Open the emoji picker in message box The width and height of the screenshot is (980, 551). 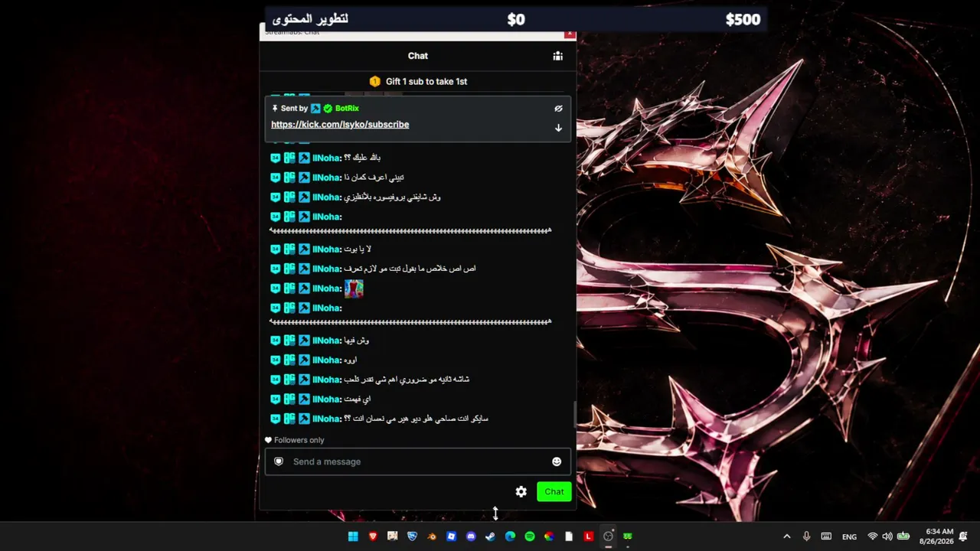[x=557, y=461]
